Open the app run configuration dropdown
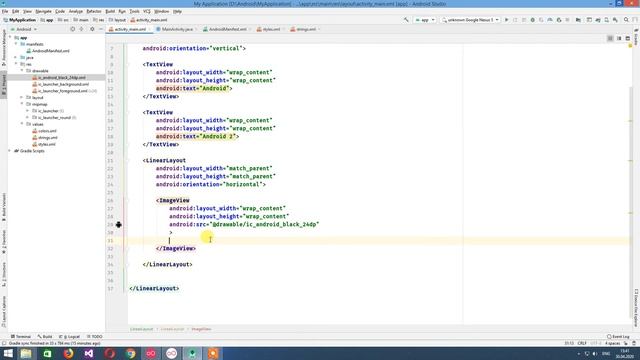 (424, 20)
